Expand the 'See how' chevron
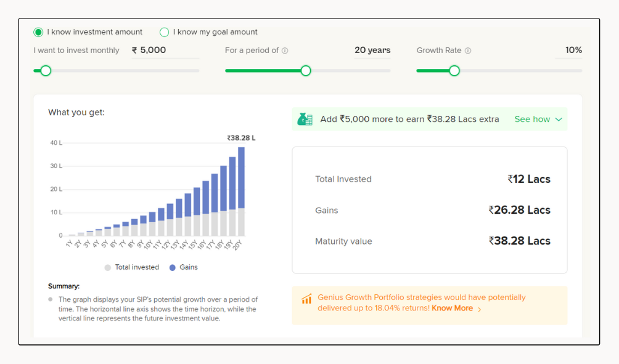 (x=559, y=119)
